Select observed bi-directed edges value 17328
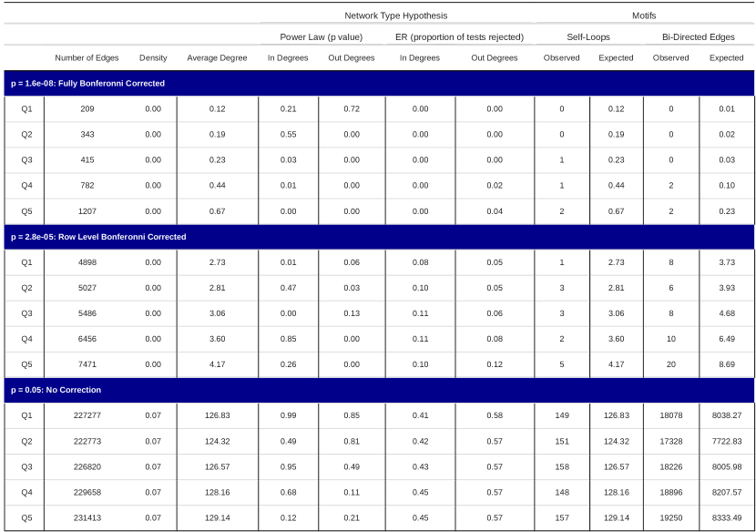This screenshot has width=756, height=532. click(x=671, y=441)
